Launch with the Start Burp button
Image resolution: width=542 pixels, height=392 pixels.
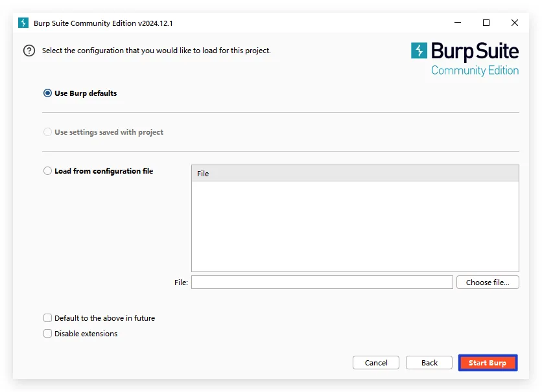tap(488, 363)
